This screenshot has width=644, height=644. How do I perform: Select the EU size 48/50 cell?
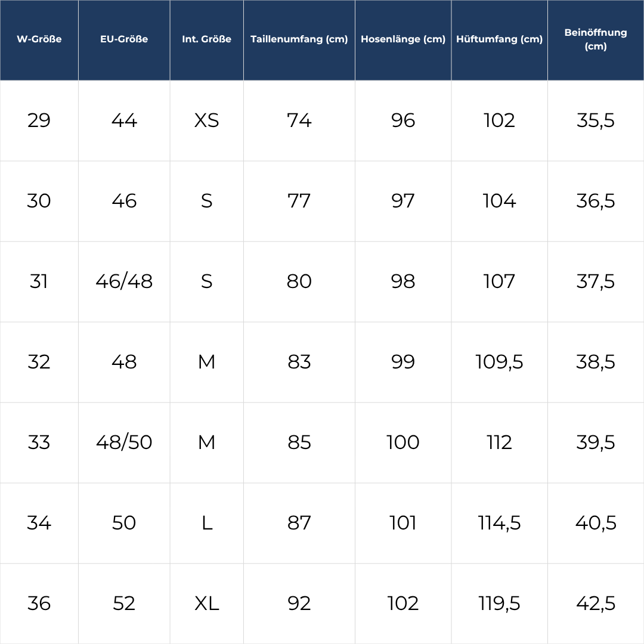pyautogui.click(x=124, y=442)
